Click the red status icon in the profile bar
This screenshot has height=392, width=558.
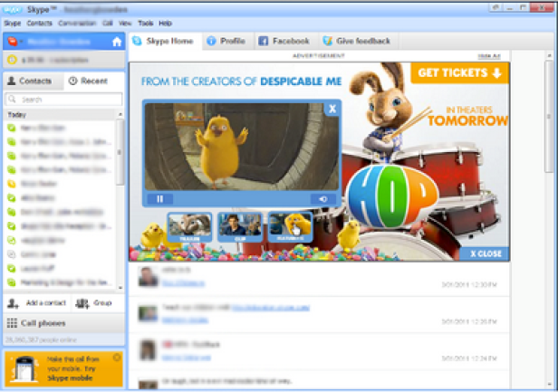(x=12, y=42)
